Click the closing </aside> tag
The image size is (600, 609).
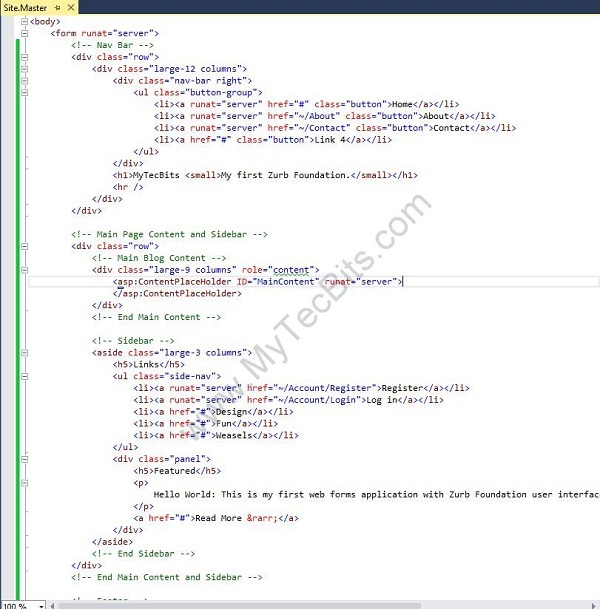pos(112,542)
